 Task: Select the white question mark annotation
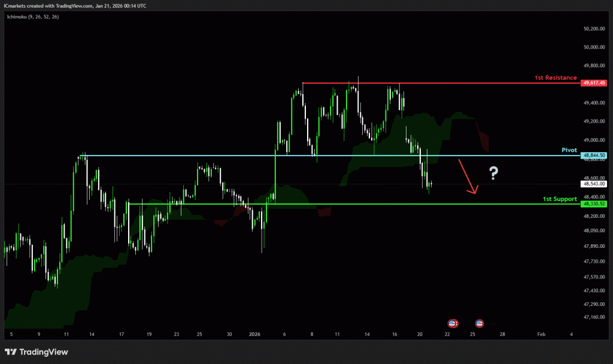tap(493, 174)
